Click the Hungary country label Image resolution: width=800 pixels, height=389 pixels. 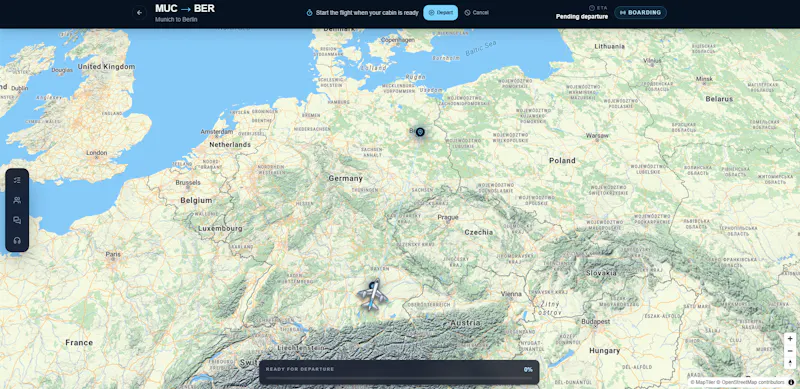pyautogui.click(x=605, y=350)
